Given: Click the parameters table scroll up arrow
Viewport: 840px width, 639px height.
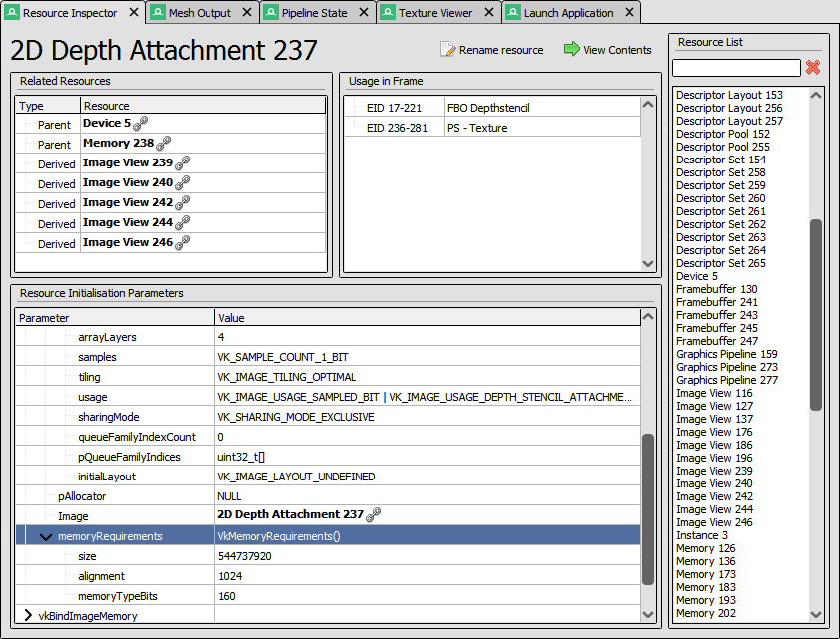Looking at the screenshot, I should coord(648,317).
